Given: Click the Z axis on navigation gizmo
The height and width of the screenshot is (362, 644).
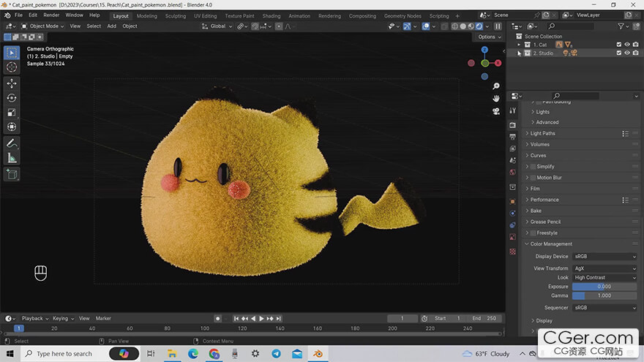Looking at the screenshot, I should coord(484,50).
